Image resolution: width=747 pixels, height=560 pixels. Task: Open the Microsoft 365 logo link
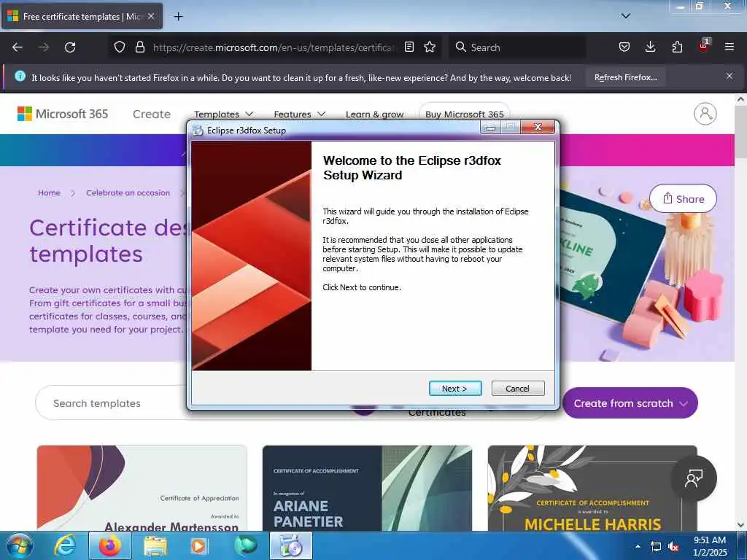tap(63, 114)
